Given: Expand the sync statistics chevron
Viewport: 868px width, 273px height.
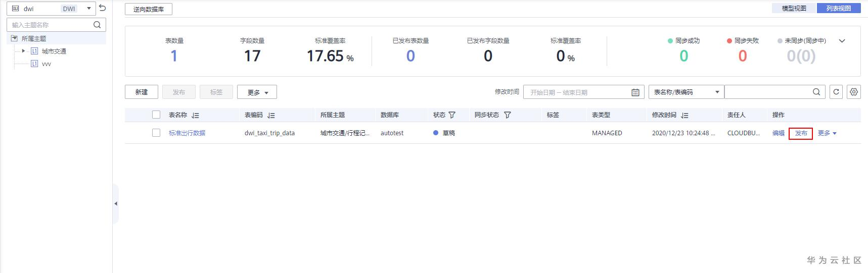Looking at the screenshot, I should [842, 41].
